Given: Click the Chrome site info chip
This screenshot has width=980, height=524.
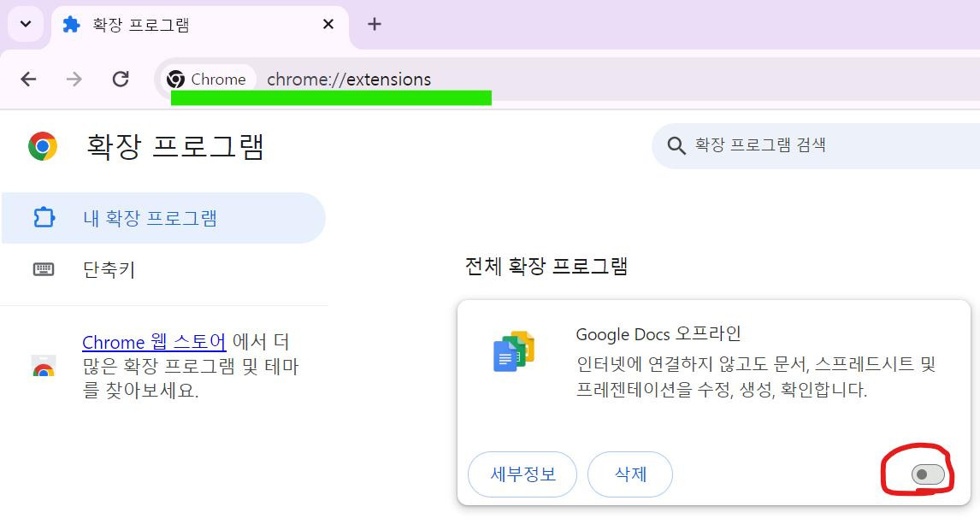Looking at the screenshot, I should (x=208, y=79).
